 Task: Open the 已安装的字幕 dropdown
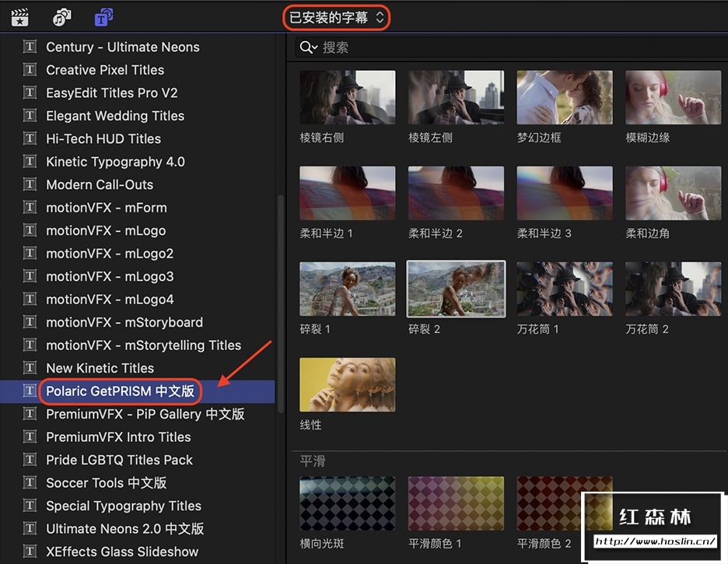[337, 18]
